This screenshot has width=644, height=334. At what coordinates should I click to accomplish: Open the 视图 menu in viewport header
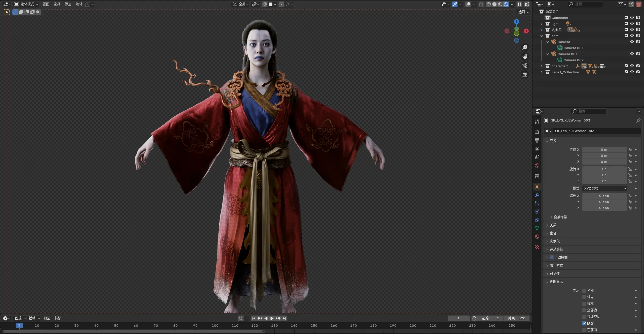coord(46,4)
